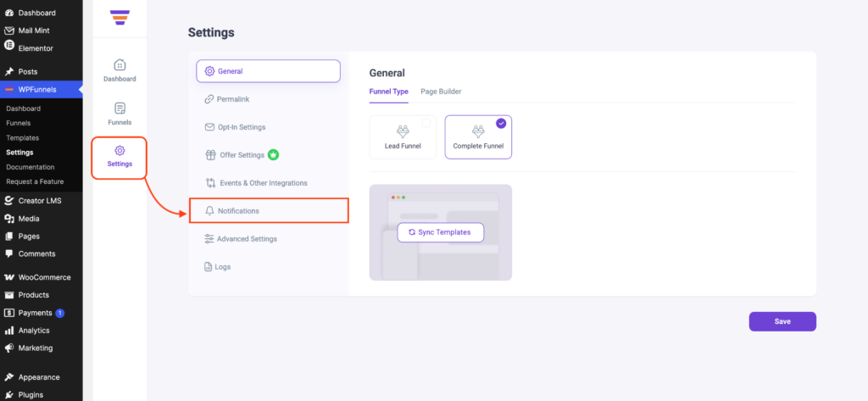This screenshot has height=401, width=868.
Task: Click the gear icon in the General tab
Action: coord(209,71)
